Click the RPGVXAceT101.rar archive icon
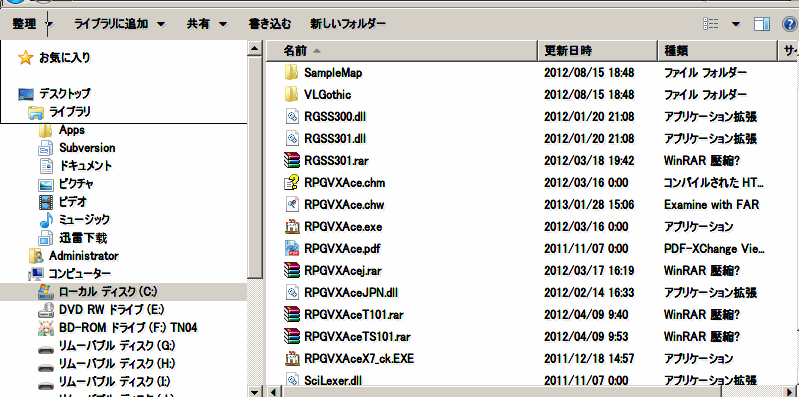The height and width of the screenshot is (397, 799). point(291,314)
